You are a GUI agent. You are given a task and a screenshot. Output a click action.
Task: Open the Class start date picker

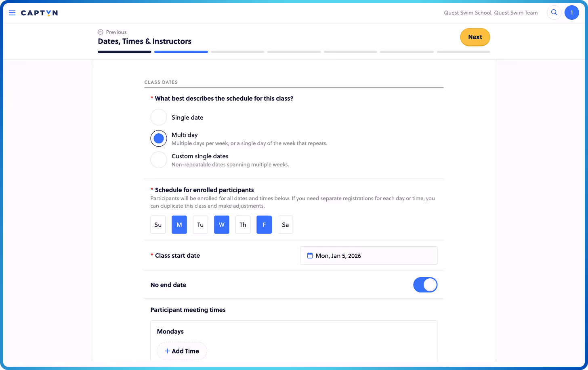pos(368,255)
